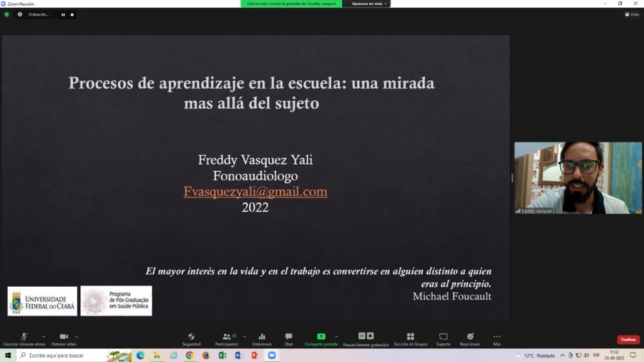The width and height of the screenshot is (644, 362).
Task: Open the Chat panel
Action: [x=289, y=337]
